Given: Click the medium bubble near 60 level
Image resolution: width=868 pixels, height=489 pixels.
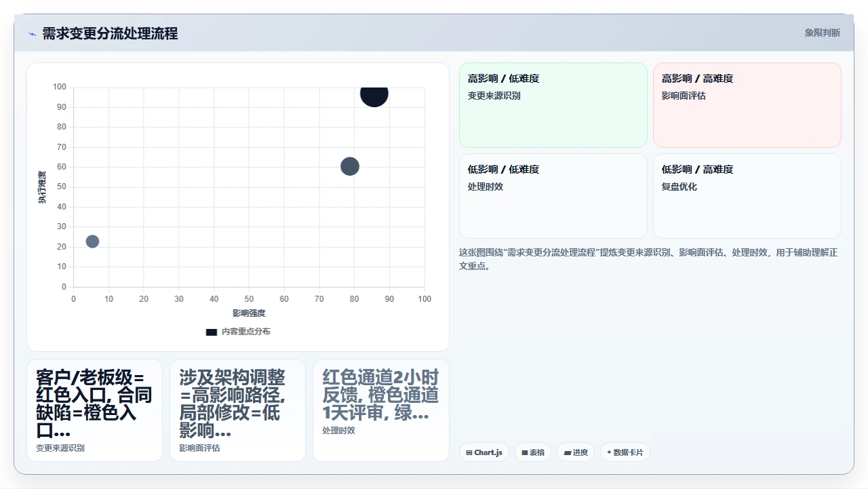Looking at the screenshot, I should (349, 166).
